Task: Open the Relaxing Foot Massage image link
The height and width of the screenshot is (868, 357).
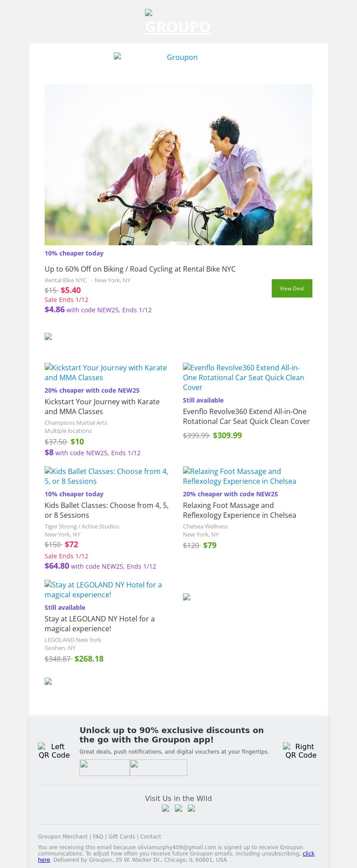Action: point(240,476)
